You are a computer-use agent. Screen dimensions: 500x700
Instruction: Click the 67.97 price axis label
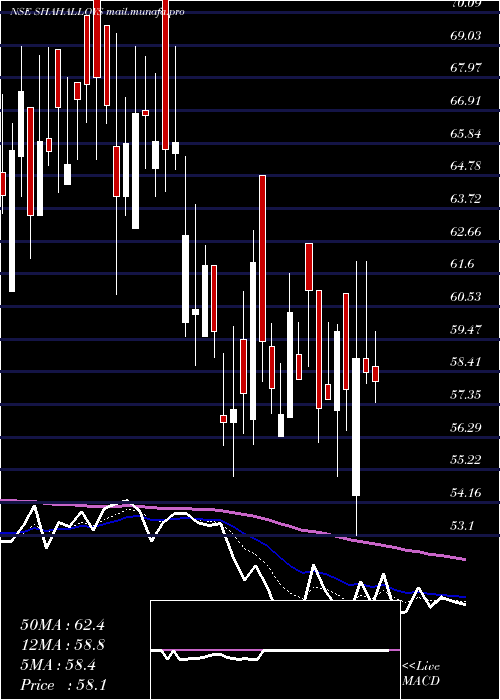point(466,68)
